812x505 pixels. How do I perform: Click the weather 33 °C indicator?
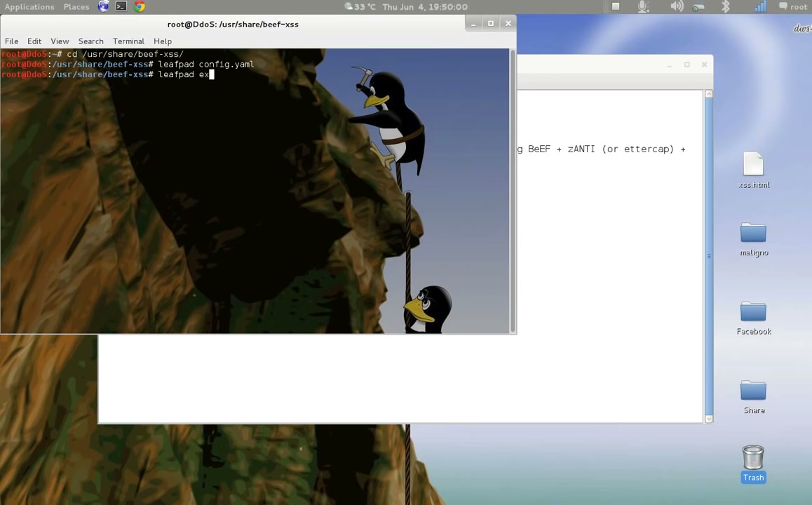[x=360, y=7]
